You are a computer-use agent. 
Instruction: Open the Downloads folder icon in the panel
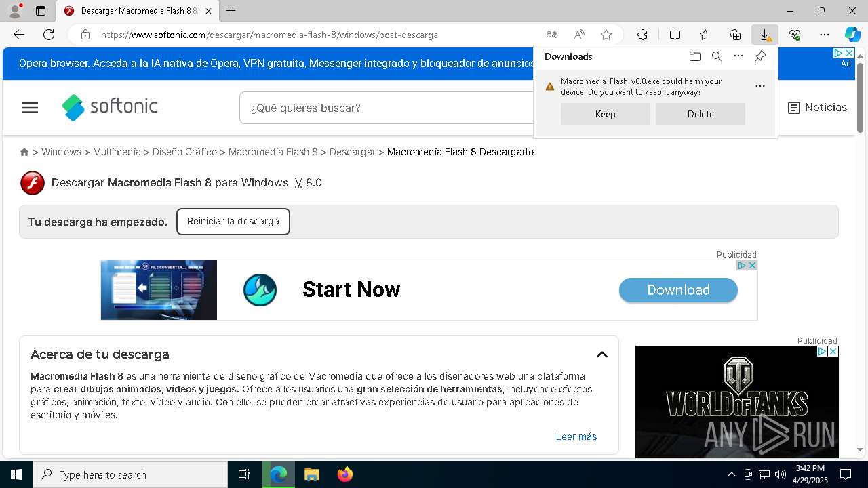click(x=694, y=56)
